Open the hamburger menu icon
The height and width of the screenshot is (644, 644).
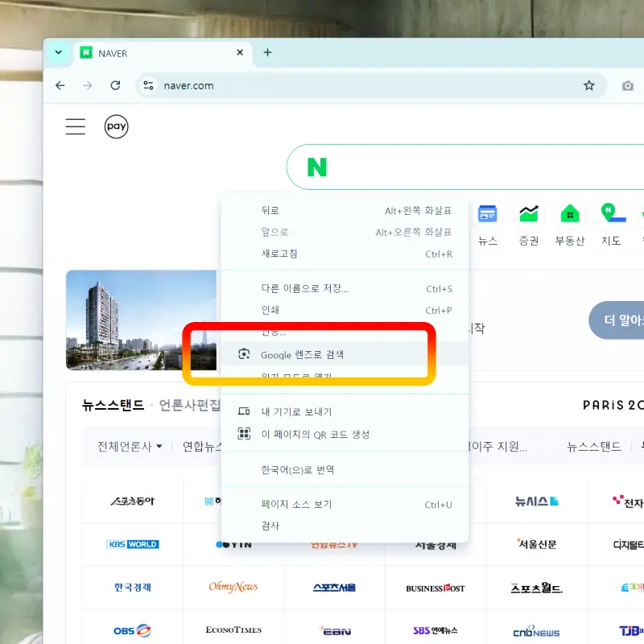click(x=75, y=126)
